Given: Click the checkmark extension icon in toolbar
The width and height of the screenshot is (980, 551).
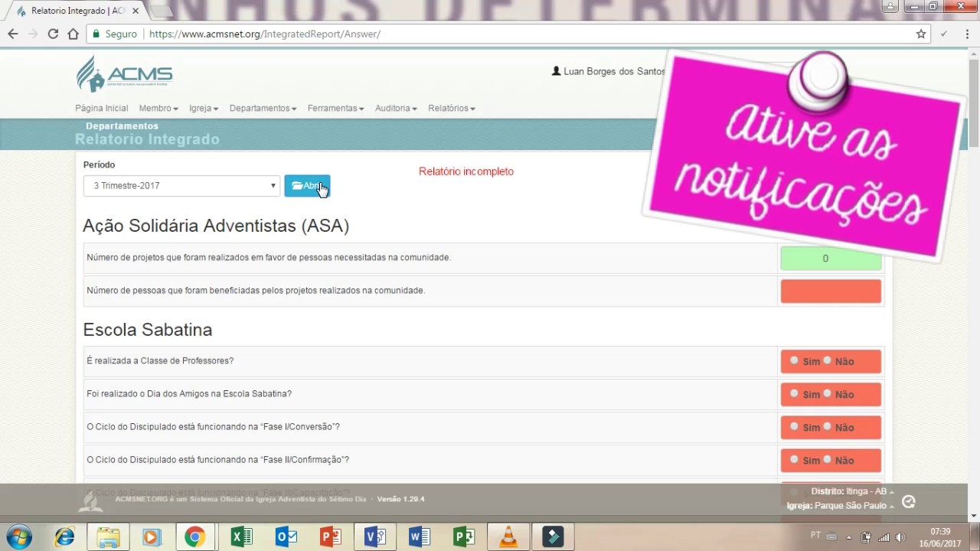Looking at the screenshot, I should coord(944,34).
